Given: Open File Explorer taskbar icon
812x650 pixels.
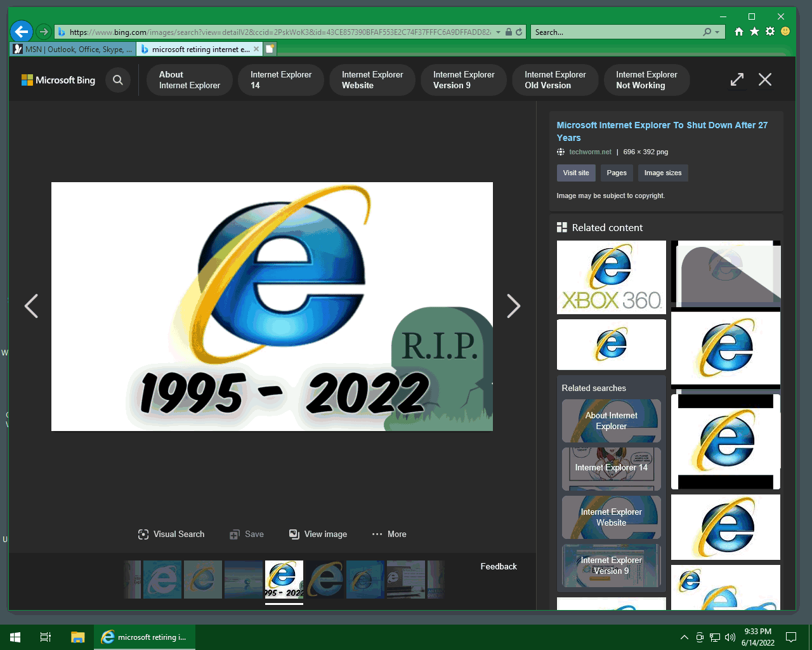Looking at the screenshot, I should (77, 637).
